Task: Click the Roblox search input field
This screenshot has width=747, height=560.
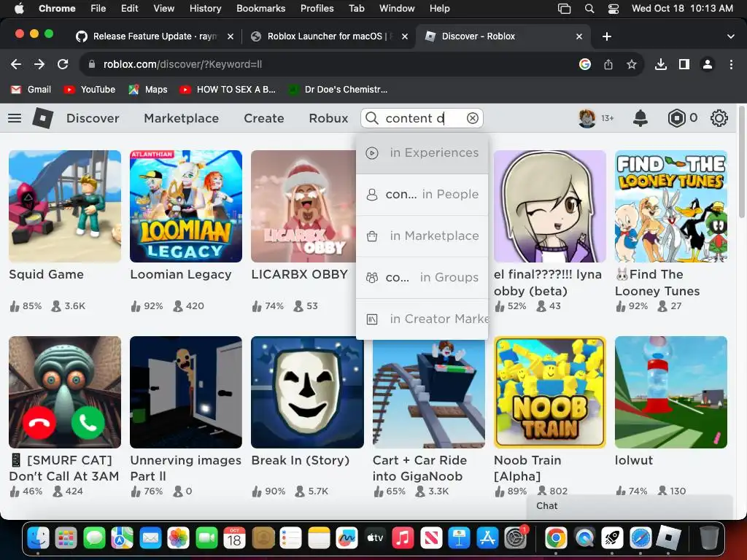Action: (422, 118)
